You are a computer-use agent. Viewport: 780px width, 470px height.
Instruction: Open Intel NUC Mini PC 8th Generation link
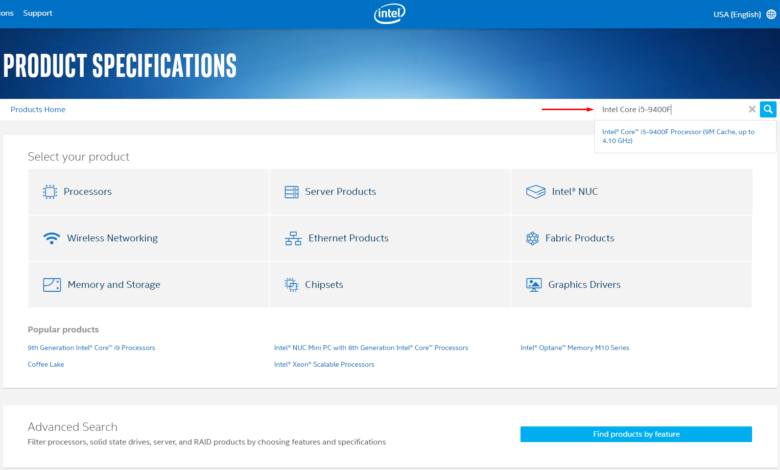pyautogui.click(x=371, y=348)
